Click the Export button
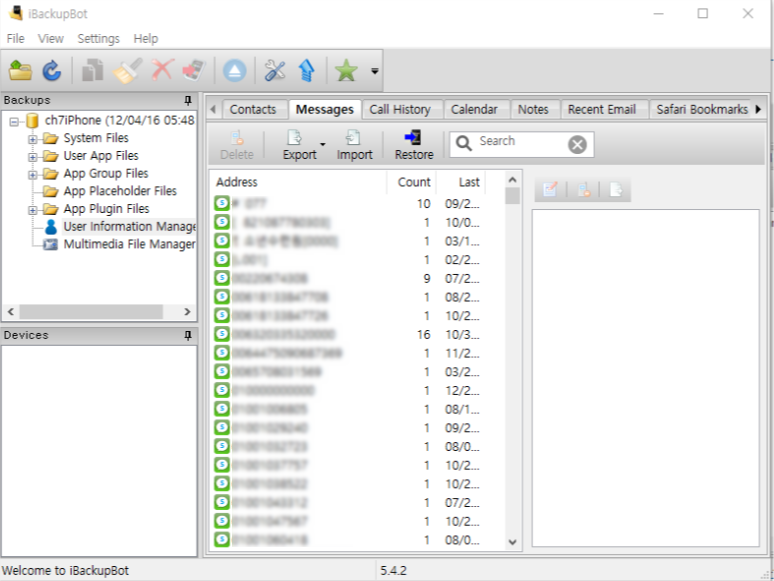This screenshot has width=774, height=581. click(299, 145)
